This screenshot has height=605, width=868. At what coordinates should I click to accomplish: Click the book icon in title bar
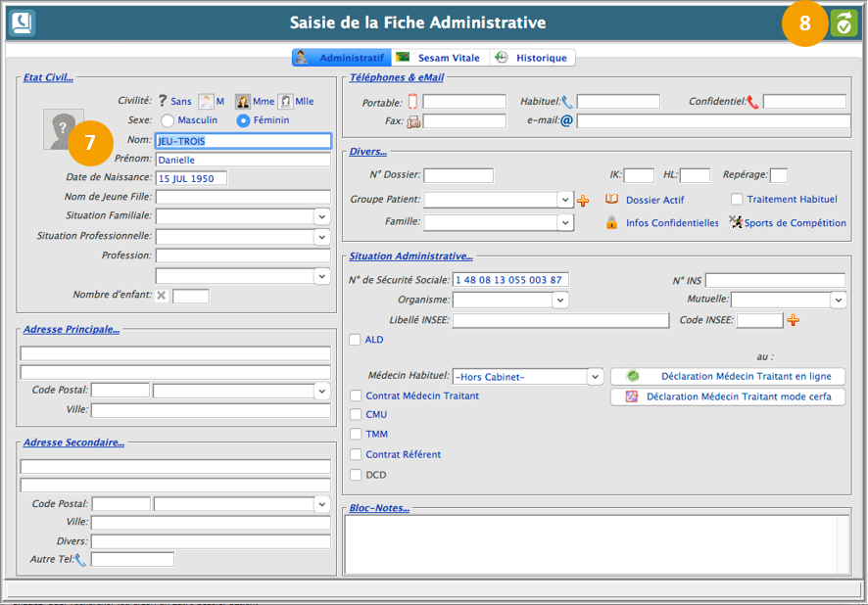pos(22,23)
